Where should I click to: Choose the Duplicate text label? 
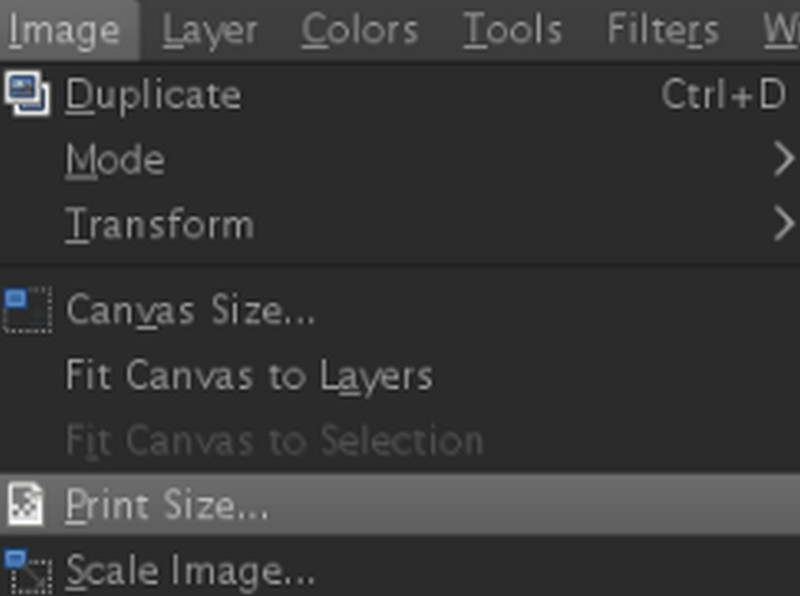click(x=154, y=95)
